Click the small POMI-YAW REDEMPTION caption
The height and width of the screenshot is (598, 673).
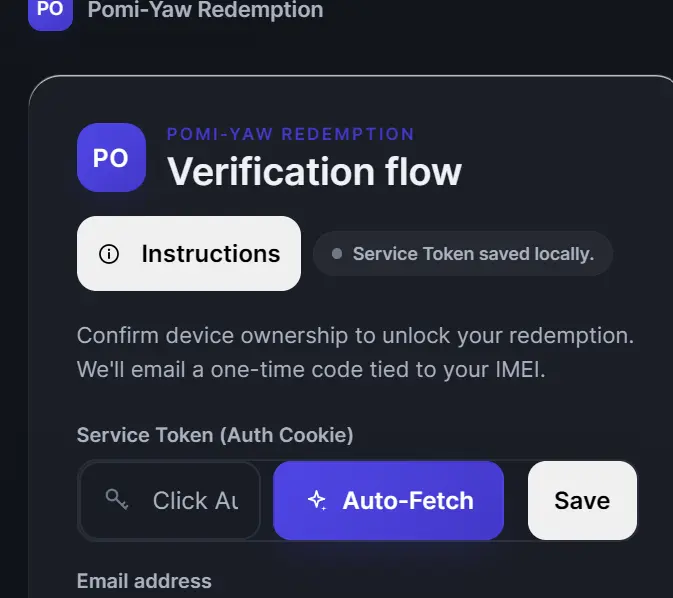(291, 134)
